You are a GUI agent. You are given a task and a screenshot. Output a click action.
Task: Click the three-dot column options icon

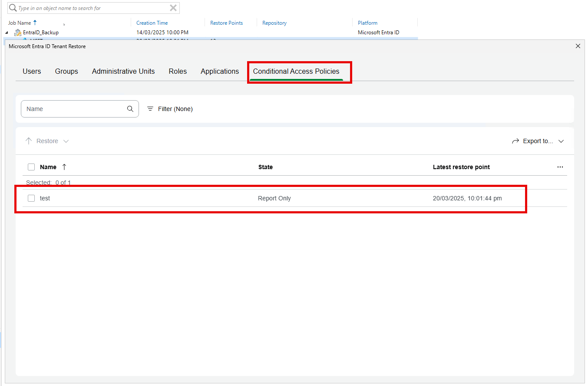click(560, 167)
